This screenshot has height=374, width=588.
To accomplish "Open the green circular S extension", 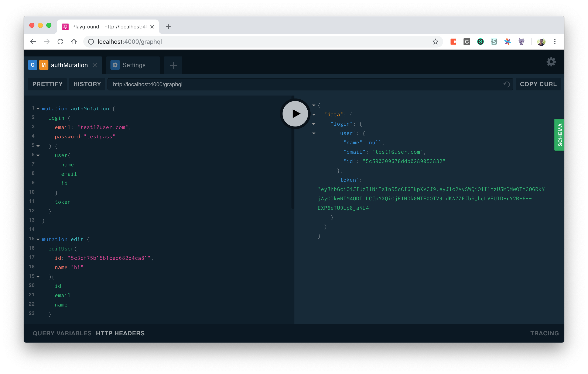I will (x=481, y=42).
